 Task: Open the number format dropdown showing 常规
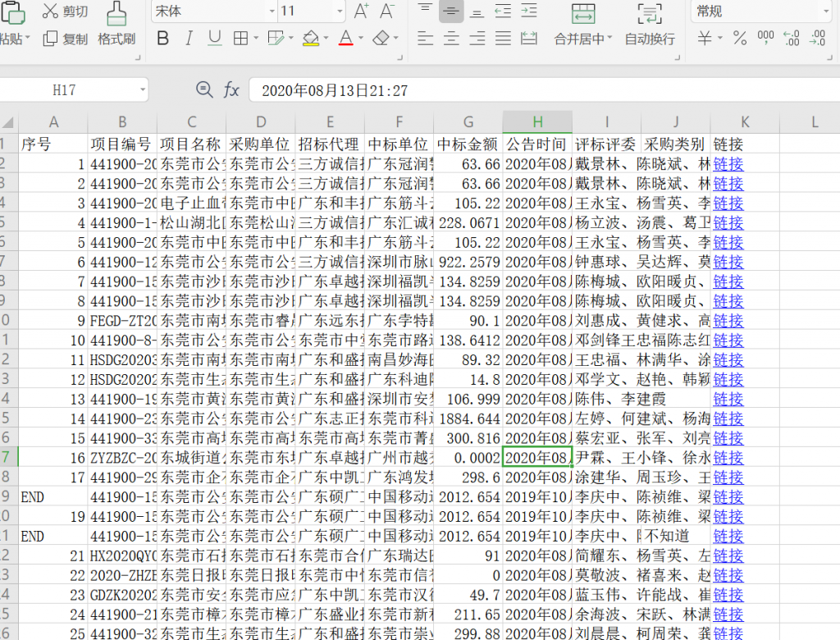(825, 11)
